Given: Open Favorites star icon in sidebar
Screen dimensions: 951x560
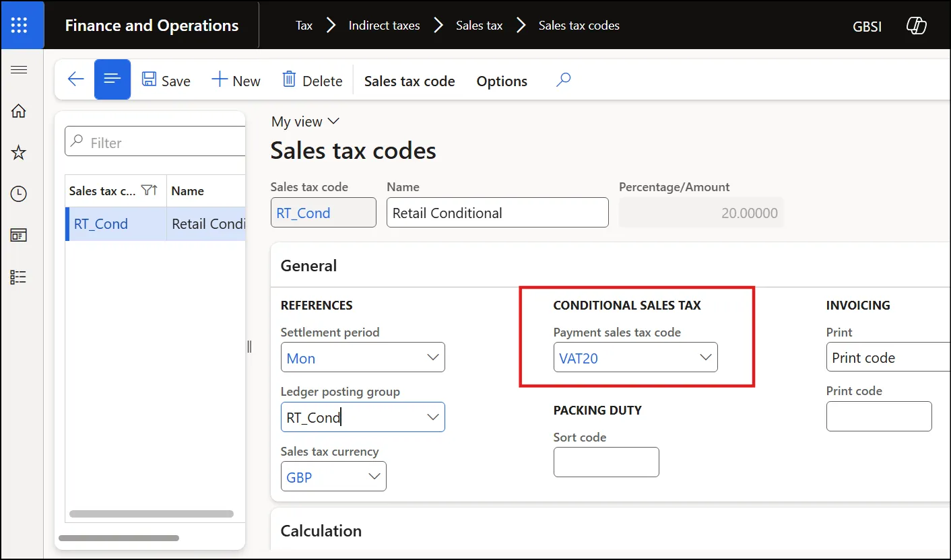Looking at the screenshot, I should 19,153.
